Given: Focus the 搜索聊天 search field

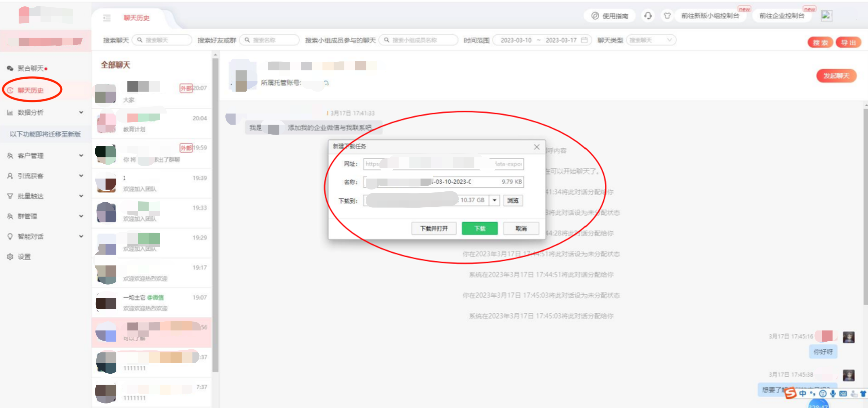Looking at the screenshot, I should pyautogui.click(x=162, y=40).
